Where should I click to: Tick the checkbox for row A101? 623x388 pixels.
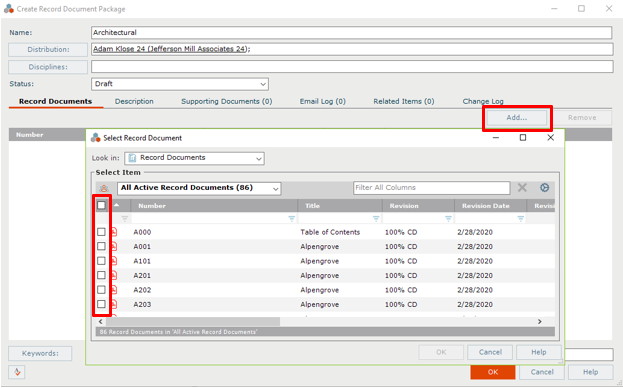(101, 261)
